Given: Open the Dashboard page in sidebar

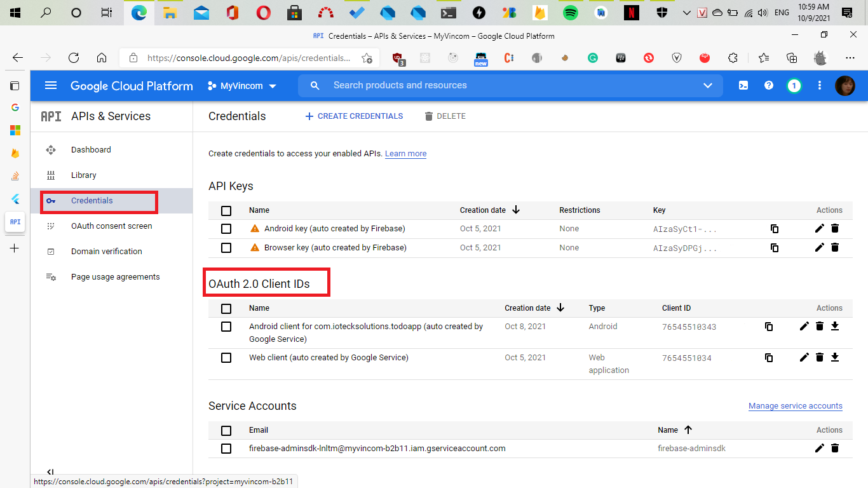Looking at the screenshot, I should pyautogui.click(x=111, y=150).
